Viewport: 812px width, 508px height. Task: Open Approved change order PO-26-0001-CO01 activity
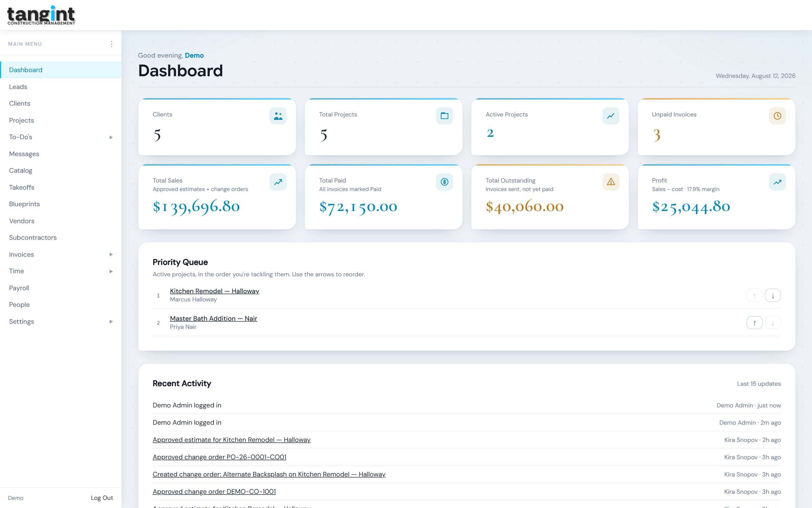[220, 457]
